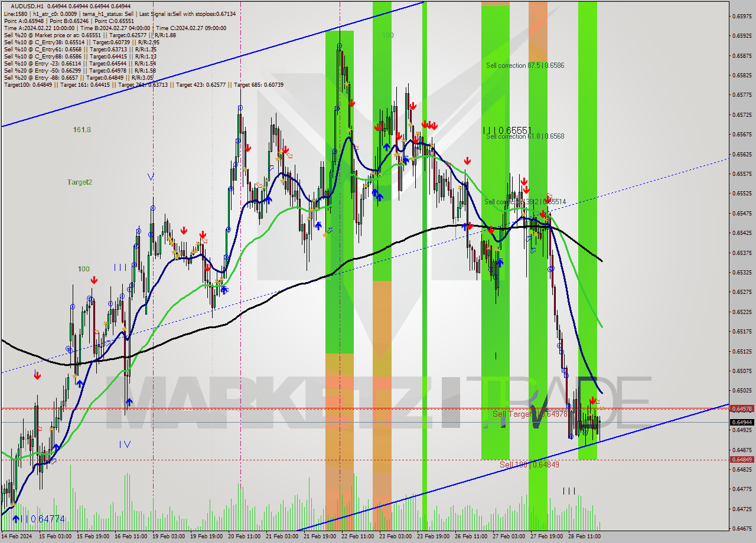
Task: Click the Target100: 0.64849 targets summary line
Action: click(144, 84)
